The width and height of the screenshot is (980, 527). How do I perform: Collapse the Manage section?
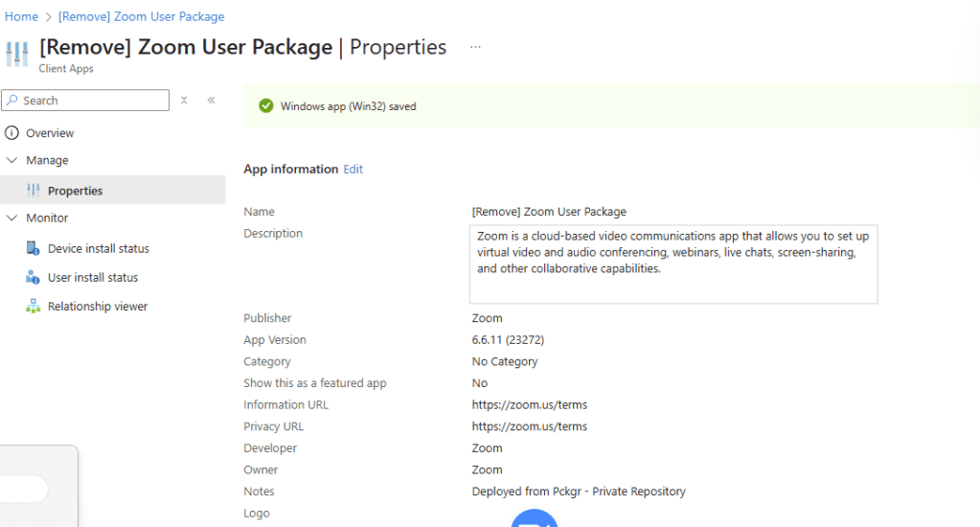point(12,161)
